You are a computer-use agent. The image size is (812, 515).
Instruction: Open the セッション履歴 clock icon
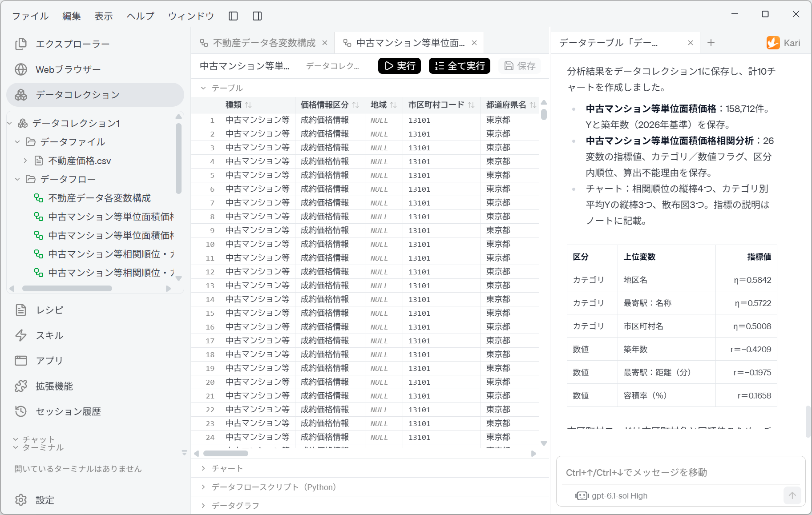[21, 411]
